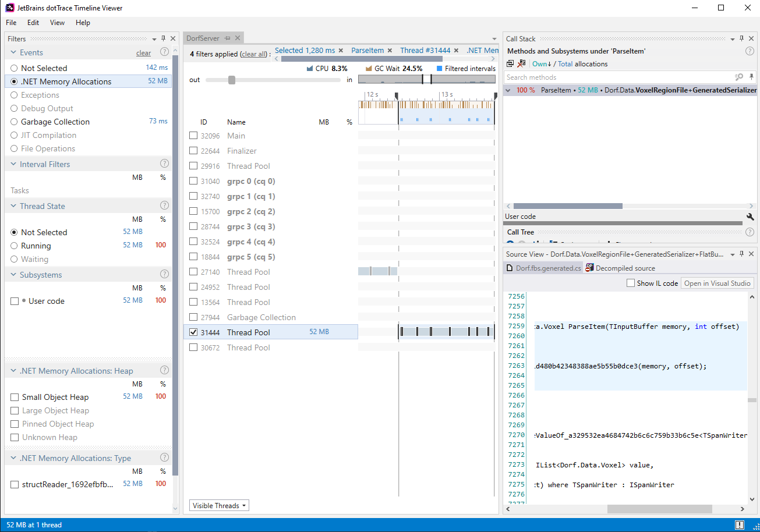This screenshot has width=760, height=532.
Task: Click the help icon beside Interval Filters
Action: (x=164, y=164)
